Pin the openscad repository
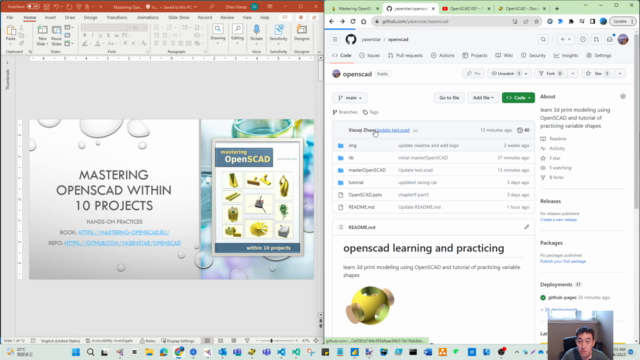 (473, 73)
